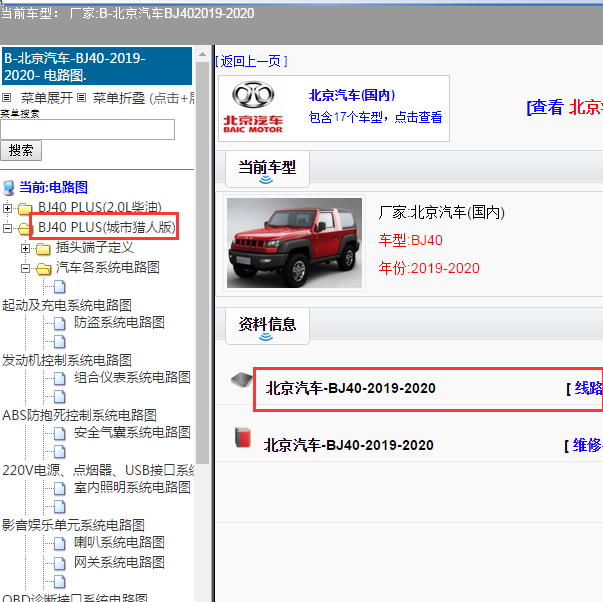The width and height of the screenshot is (603, 602).
Task: Click the 年份:2019-2020 text
Action: click(429, 268)
